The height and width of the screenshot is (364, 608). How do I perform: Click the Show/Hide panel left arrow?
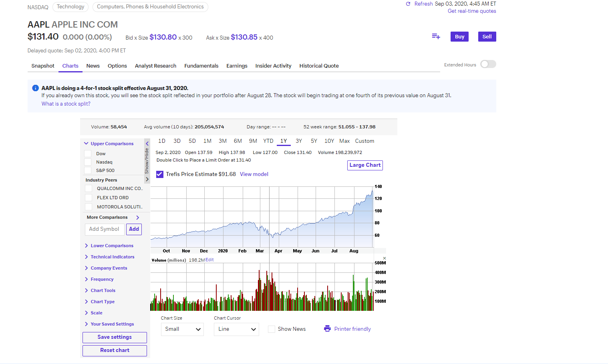click(147, 144)
